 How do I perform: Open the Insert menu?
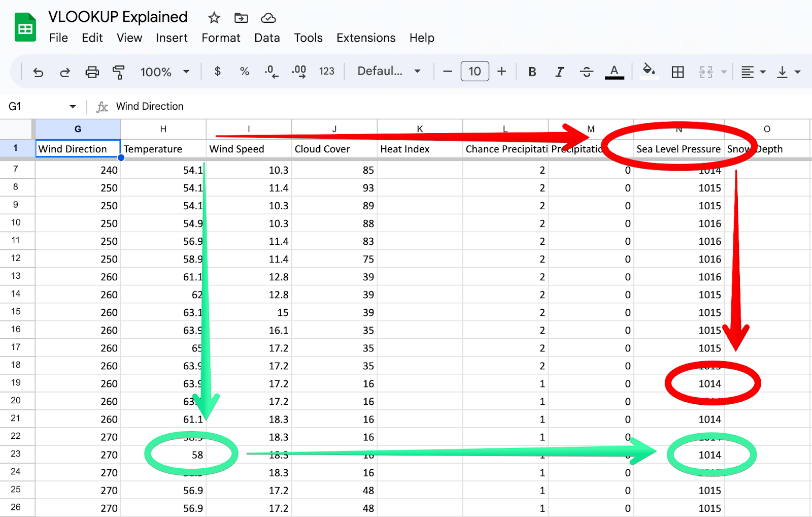point(172,38)
